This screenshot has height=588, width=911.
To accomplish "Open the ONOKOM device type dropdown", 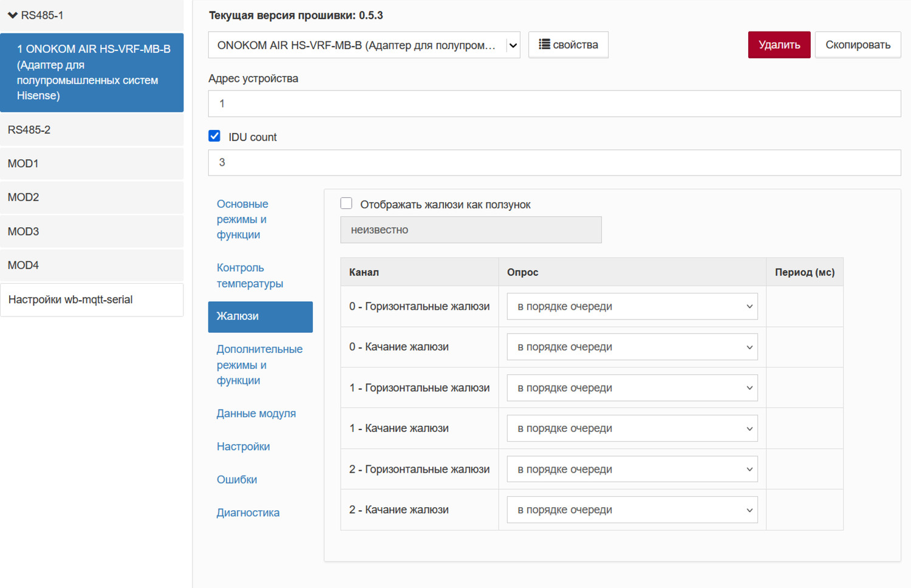I will (364, 46).
